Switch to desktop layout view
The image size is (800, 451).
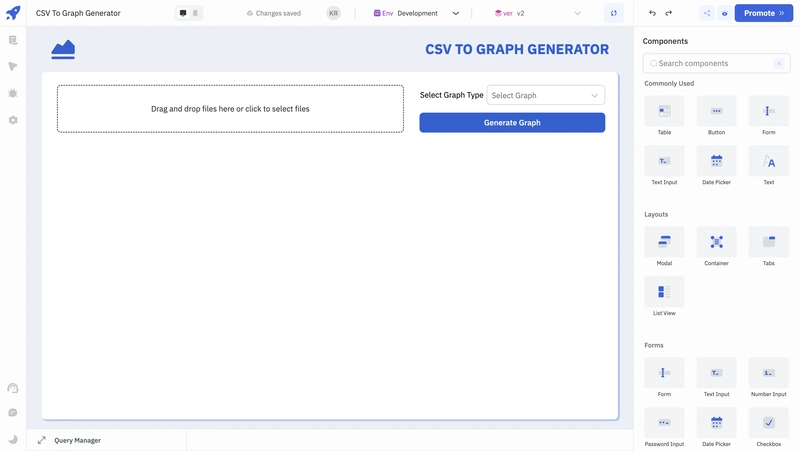click(x=183, y=13)
